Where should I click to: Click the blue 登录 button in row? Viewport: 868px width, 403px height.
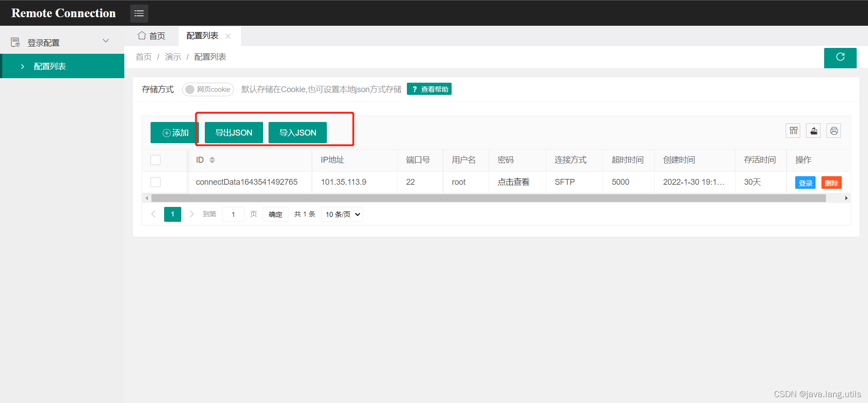coord(805,183)
